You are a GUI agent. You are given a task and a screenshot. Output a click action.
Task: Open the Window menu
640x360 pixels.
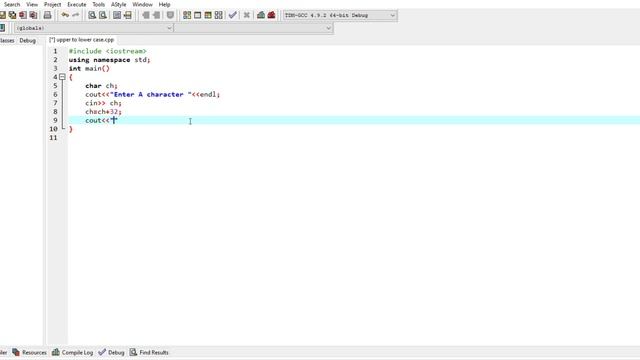click(x=142, y=4)
